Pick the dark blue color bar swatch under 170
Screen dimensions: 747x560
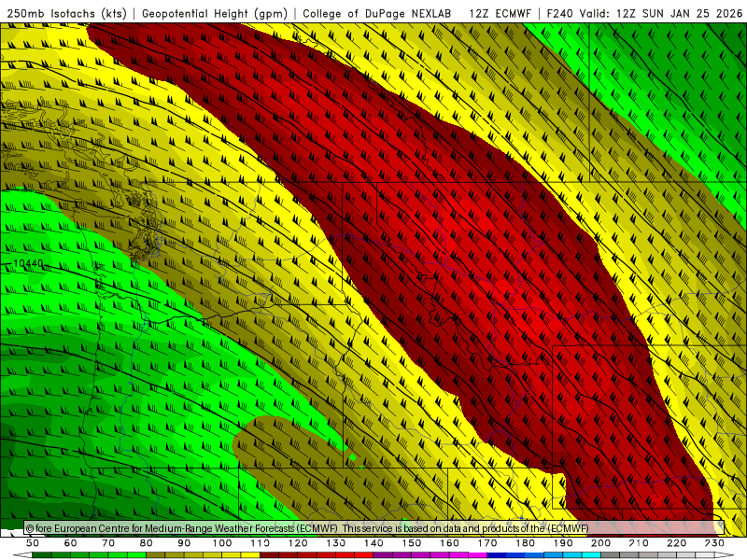tap(497, 555)
